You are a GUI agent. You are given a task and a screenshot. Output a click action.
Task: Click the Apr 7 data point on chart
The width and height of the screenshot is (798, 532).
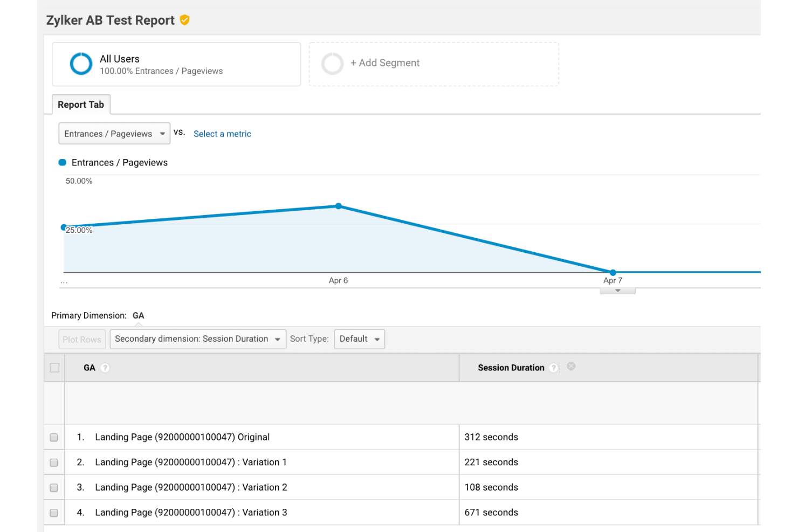click(x=613, y=273)
